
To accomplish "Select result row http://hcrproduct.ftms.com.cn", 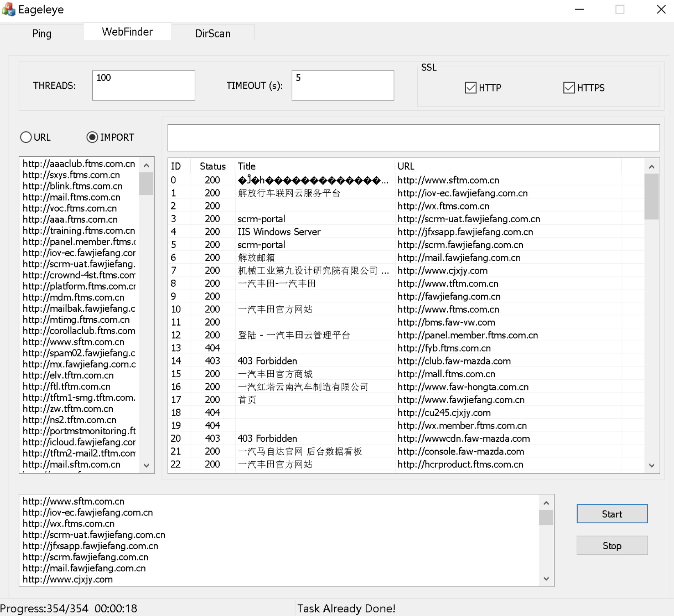I will point(406,464).
